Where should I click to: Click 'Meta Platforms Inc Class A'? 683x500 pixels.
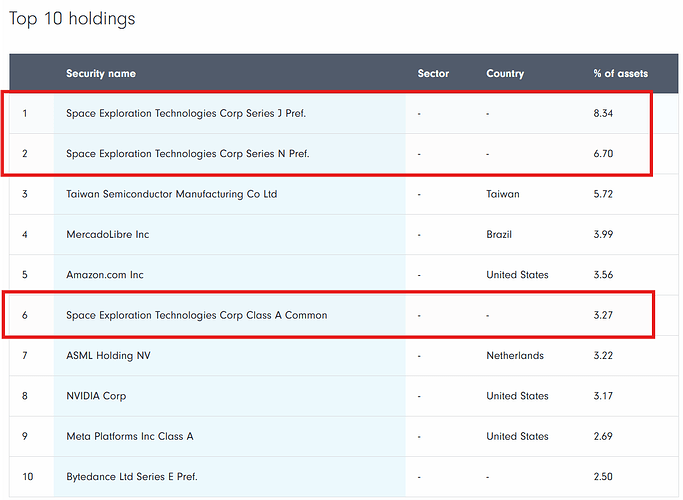(x=129, y=436)
